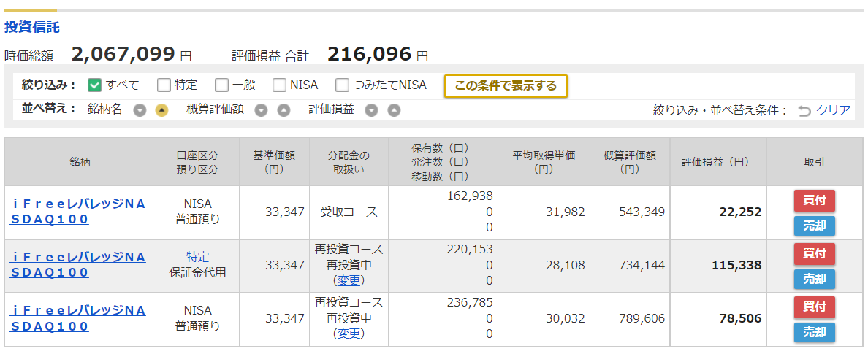868x354 pixels.
Task: Click the 2,067,099 total market value
Action: coord(123,54)
